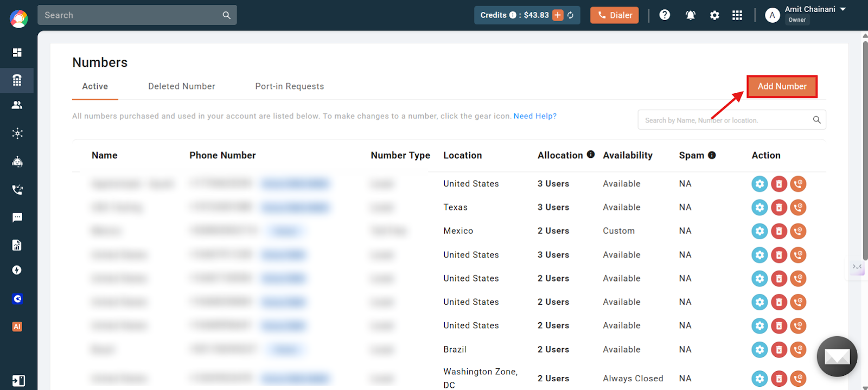This screenshot has height=390, width=868.
Task: Click the Availability column header
Action: click(628, 155)
